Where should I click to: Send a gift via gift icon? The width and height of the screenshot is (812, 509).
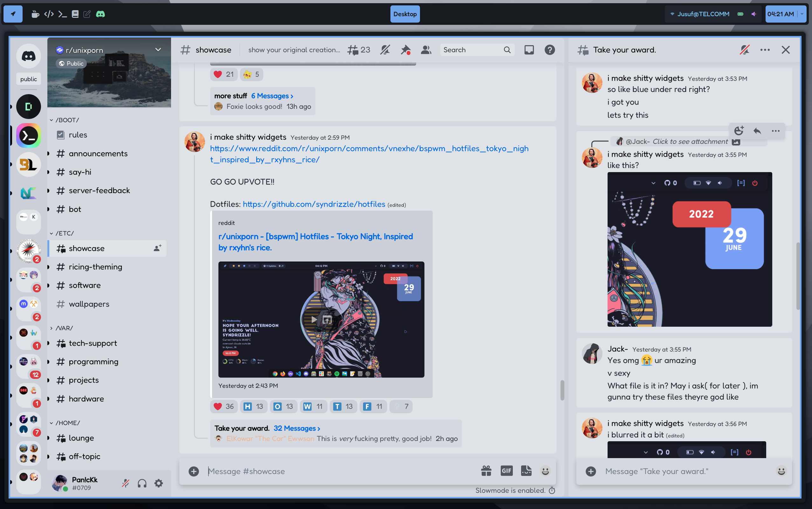coord(486,471)
